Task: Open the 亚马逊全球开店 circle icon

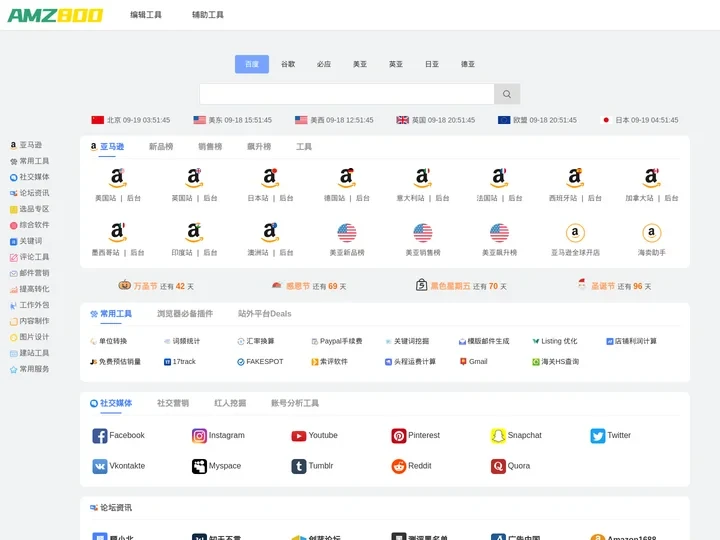Action: pos(575,233)
